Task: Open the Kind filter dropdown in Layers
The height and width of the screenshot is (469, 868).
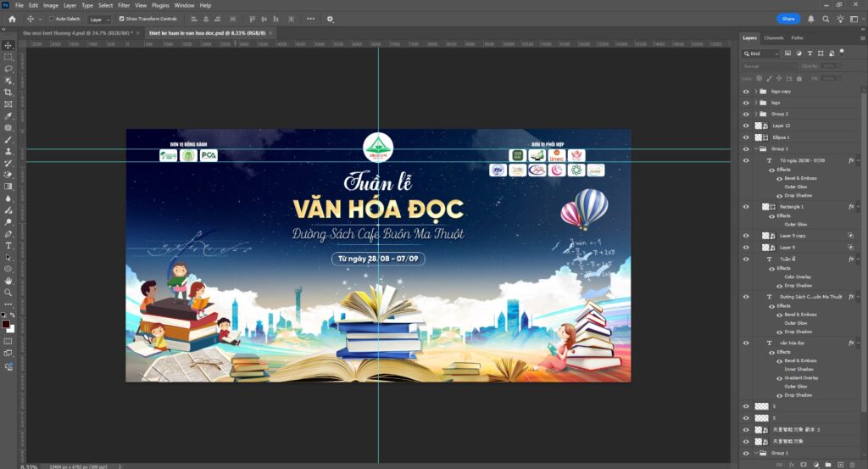Action: (x=760, y=53)
